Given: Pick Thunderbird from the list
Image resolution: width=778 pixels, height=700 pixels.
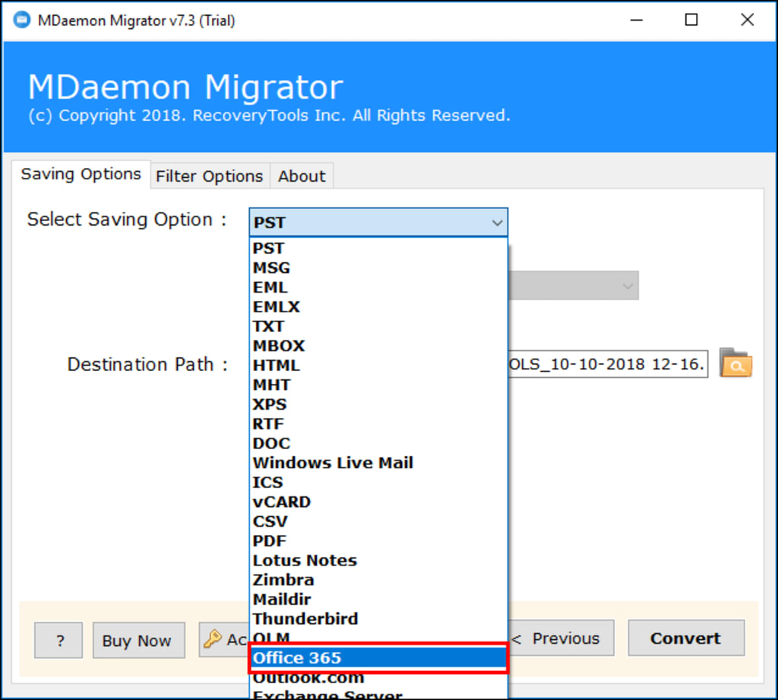Looking at the screenshot, I should tap(378, 619).
